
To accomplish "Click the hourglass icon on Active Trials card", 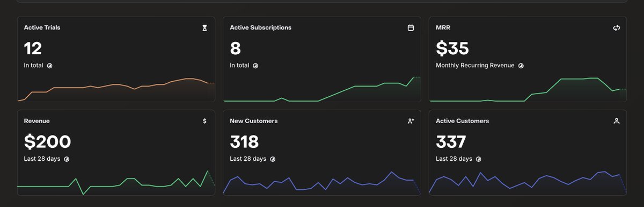I will pos(204,28).
